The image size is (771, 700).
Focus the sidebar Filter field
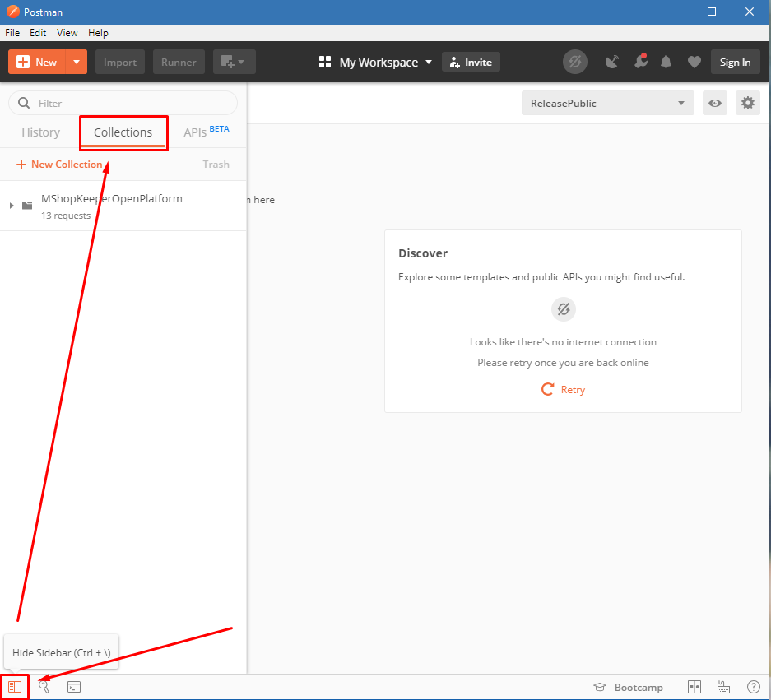(x=123, y=103)
